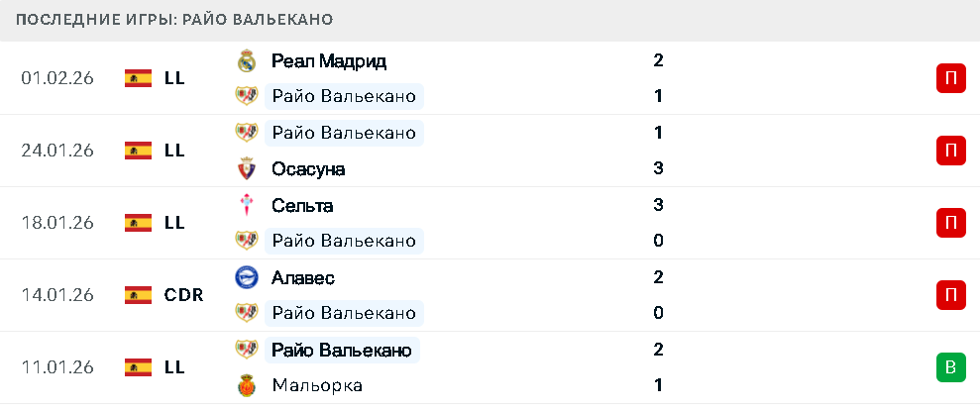Open the Сельта team link
This screenshot has height=410, width=980.
click(x=301, y=205)
